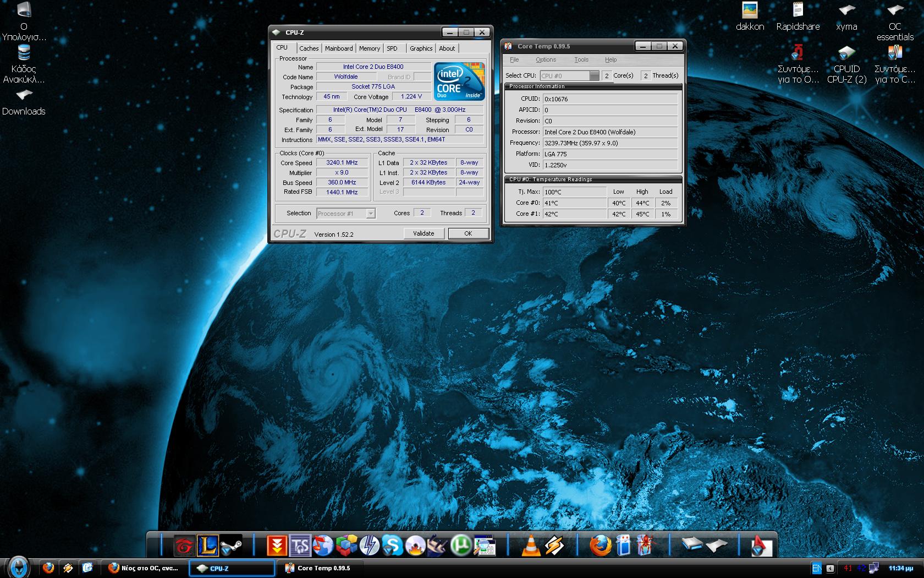Image resolution: width=924 pixels, height=578 pixels.
Task: Open the dakkon desktop icon
Action: click(750, 17)
